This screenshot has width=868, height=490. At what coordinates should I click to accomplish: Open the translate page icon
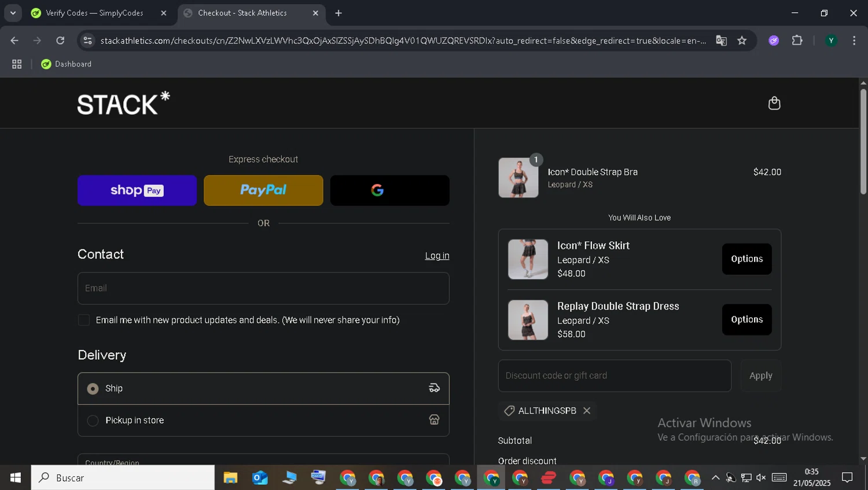coord(721,40)
